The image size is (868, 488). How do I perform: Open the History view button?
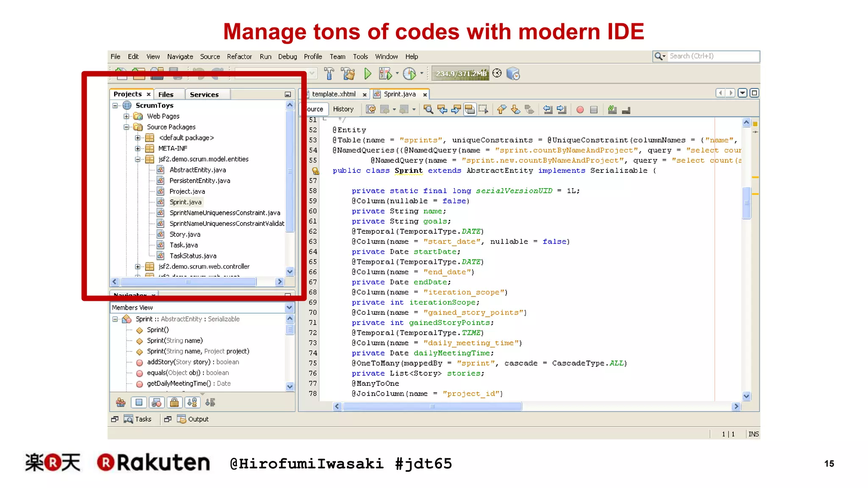point(343,109)
